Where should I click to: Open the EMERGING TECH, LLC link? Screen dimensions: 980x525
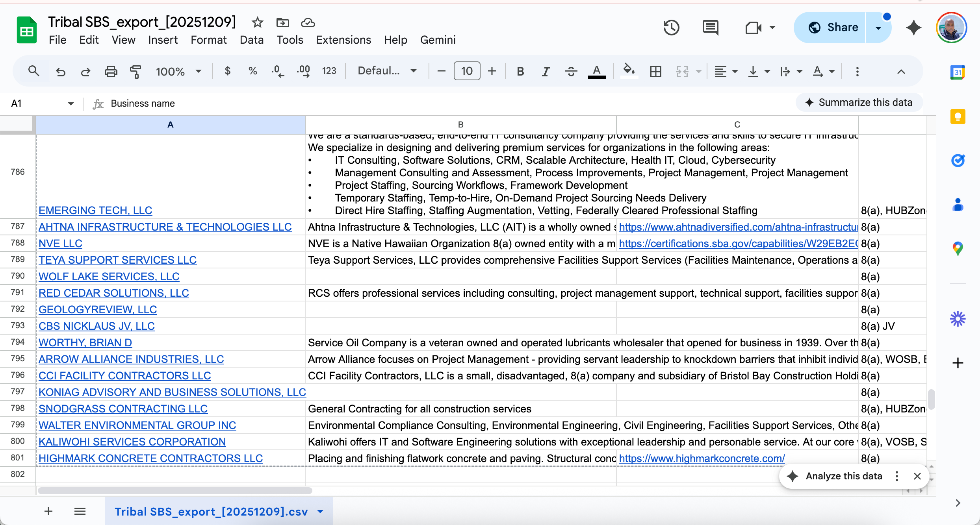point(95,210)
